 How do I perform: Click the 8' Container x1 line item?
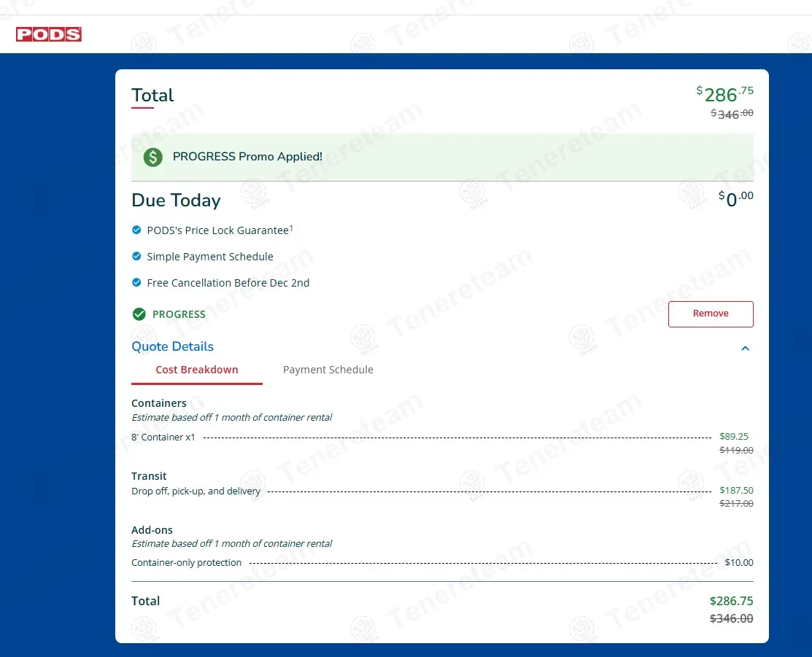[x=163, y=438]
